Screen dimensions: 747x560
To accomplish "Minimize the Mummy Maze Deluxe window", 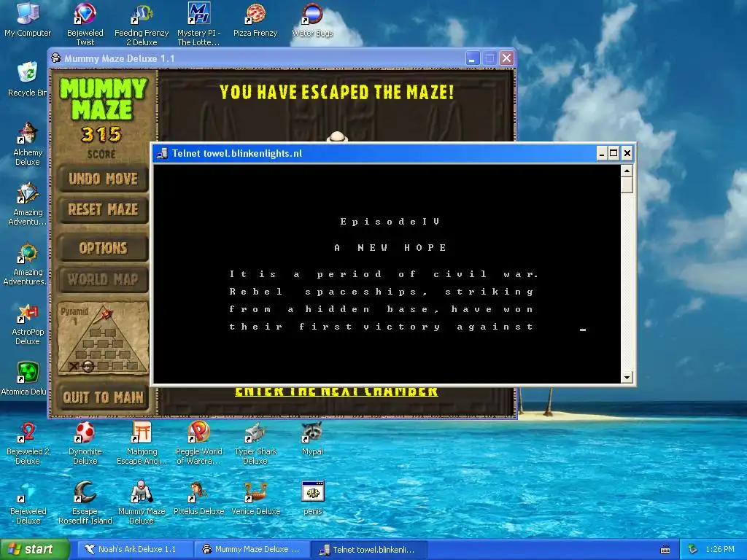I will (x=472, y=58).
